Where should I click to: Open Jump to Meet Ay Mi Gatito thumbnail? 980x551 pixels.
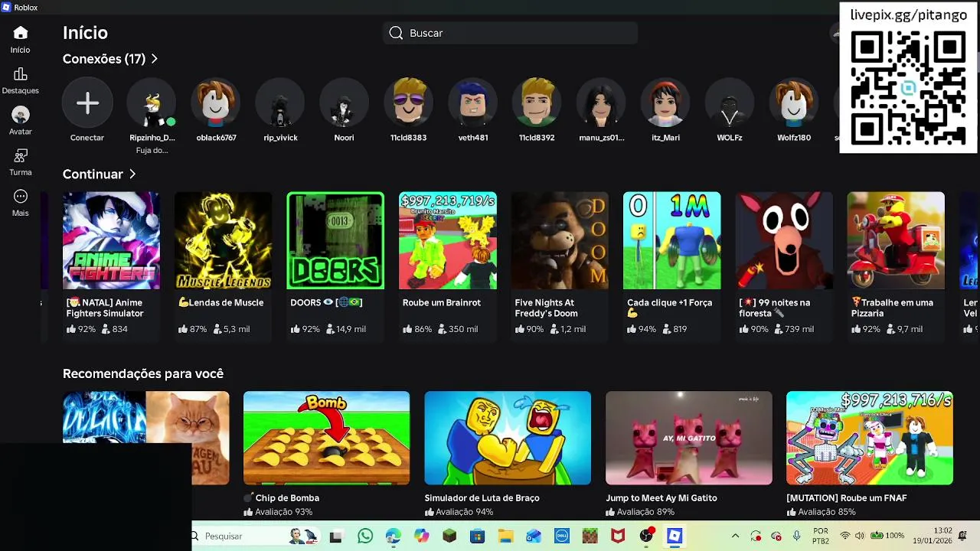[688, 438]
